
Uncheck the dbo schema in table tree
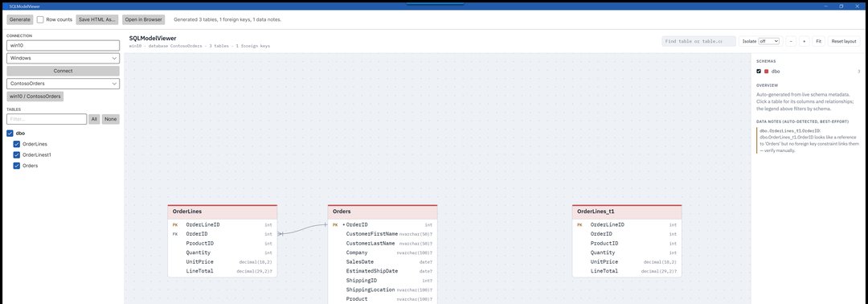click(10, 134)
